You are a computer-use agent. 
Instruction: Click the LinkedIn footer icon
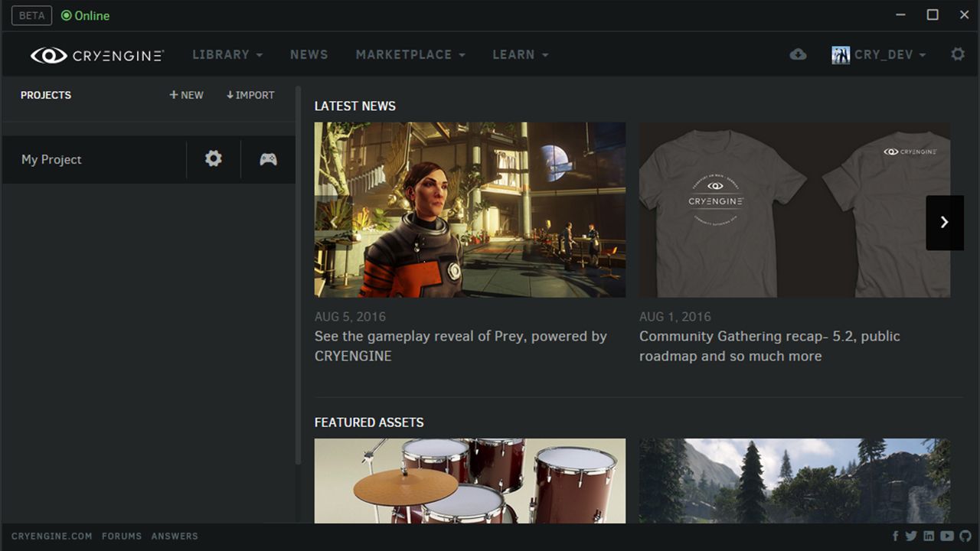click(928, 536)
